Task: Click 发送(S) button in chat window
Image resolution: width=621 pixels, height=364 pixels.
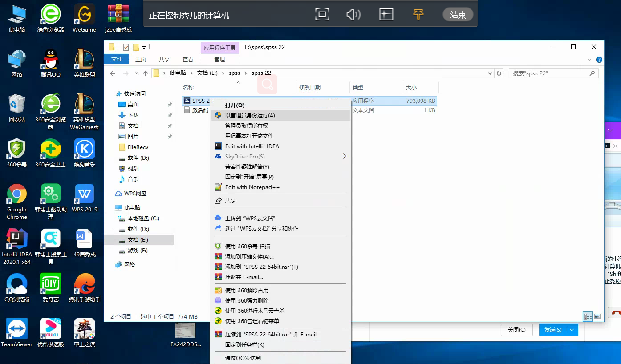Action: (x=552, y=330)
